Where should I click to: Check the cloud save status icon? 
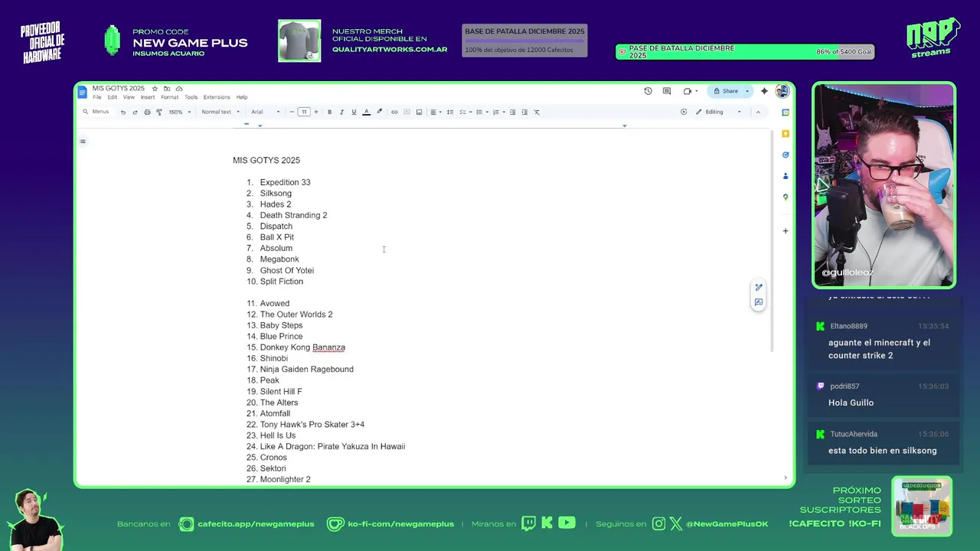(179, 89)
